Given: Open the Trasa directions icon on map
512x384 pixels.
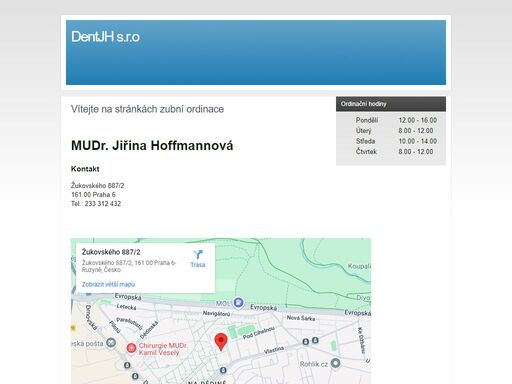Looking at the screenshot, I should [x=198, y=255].
